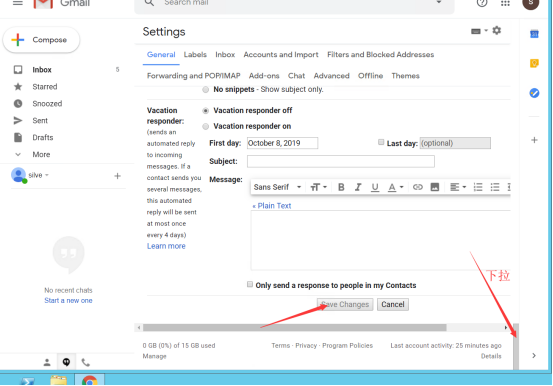Open File Explorer from the taskbar

point(59,380)
